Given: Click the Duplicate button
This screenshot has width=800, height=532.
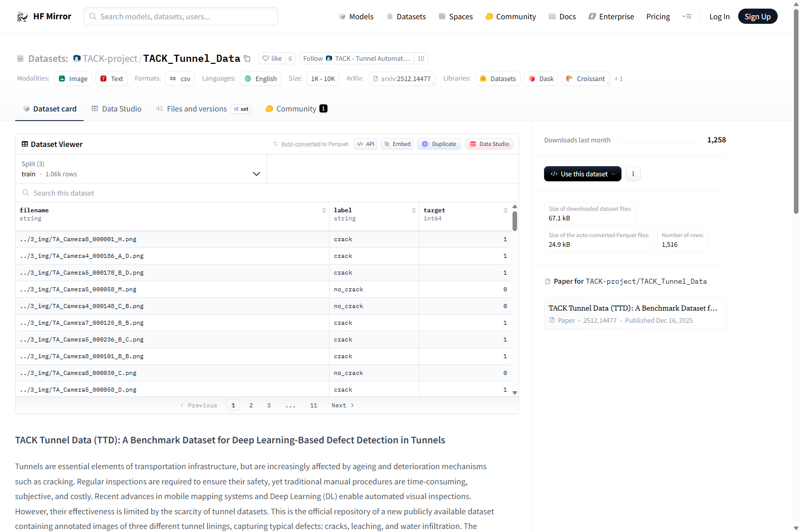Looking at the screenshot, I should click(439, 144).
